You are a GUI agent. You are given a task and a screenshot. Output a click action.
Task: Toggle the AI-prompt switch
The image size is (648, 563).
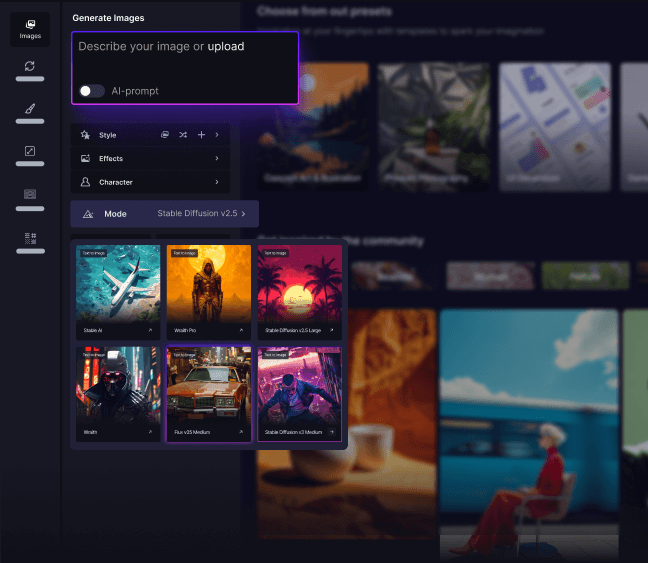92,91
